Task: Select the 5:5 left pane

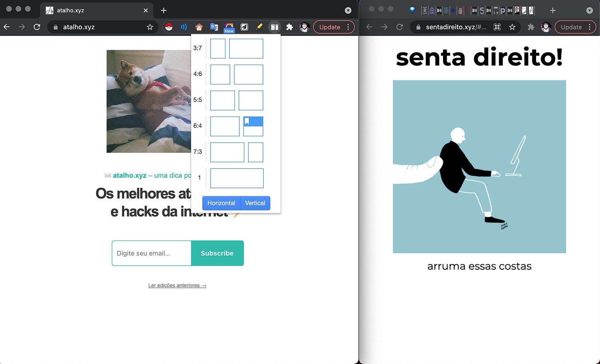Action: click(x=223, y=100)
